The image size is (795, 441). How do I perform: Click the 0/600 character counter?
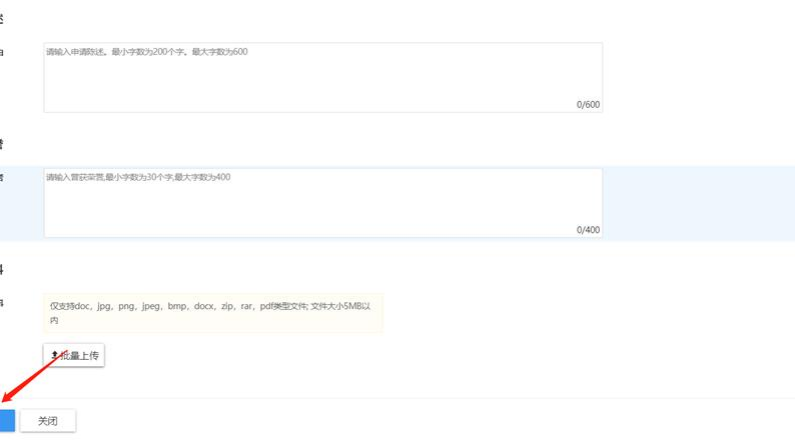(x=588, y=104)
